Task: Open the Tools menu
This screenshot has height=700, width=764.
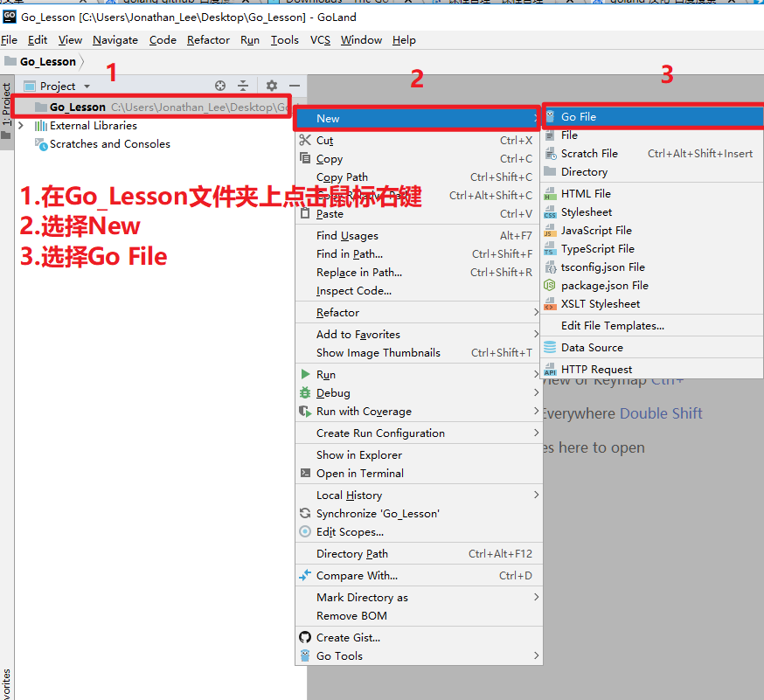Action: [285, 40]
